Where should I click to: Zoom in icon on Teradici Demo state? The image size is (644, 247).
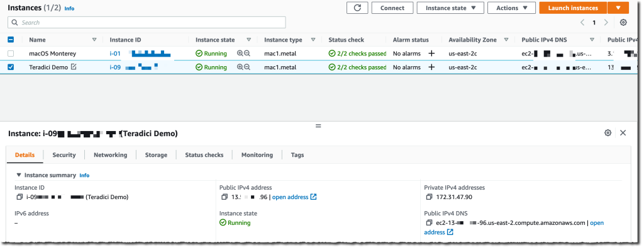240,67
